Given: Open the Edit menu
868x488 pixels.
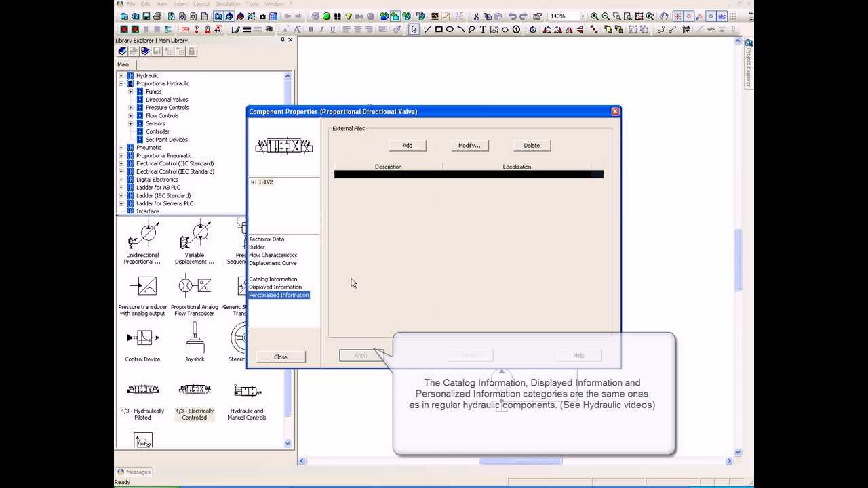Looking at the screenshot, I should (146, 4).
